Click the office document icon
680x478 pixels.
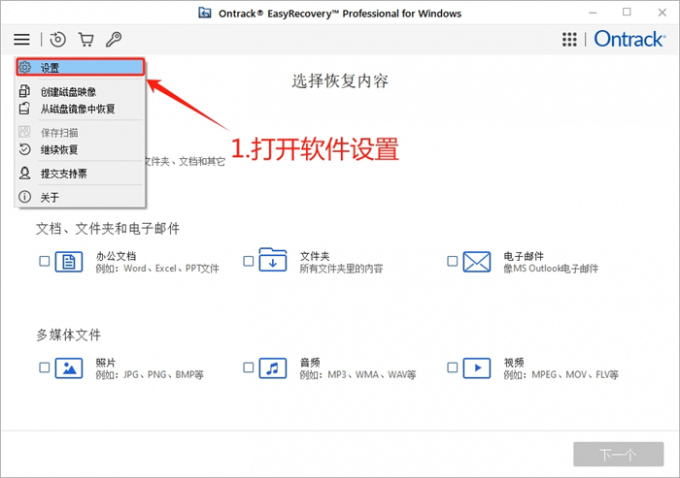(69, 262)
